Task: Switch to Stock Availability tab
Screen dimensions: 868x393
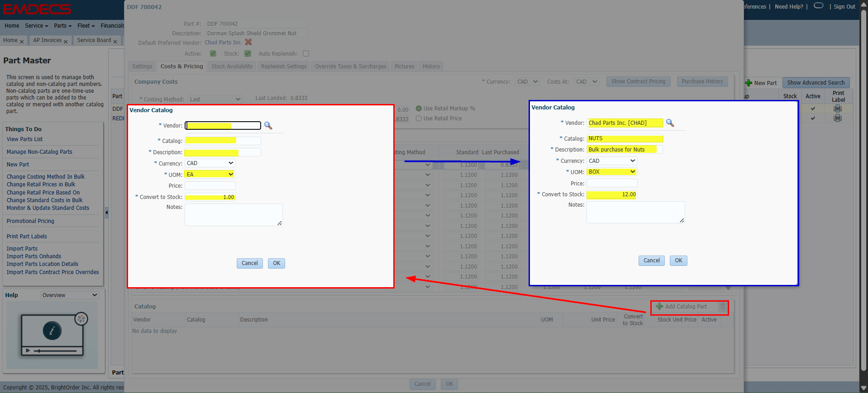Action: (x=232, y=66)
